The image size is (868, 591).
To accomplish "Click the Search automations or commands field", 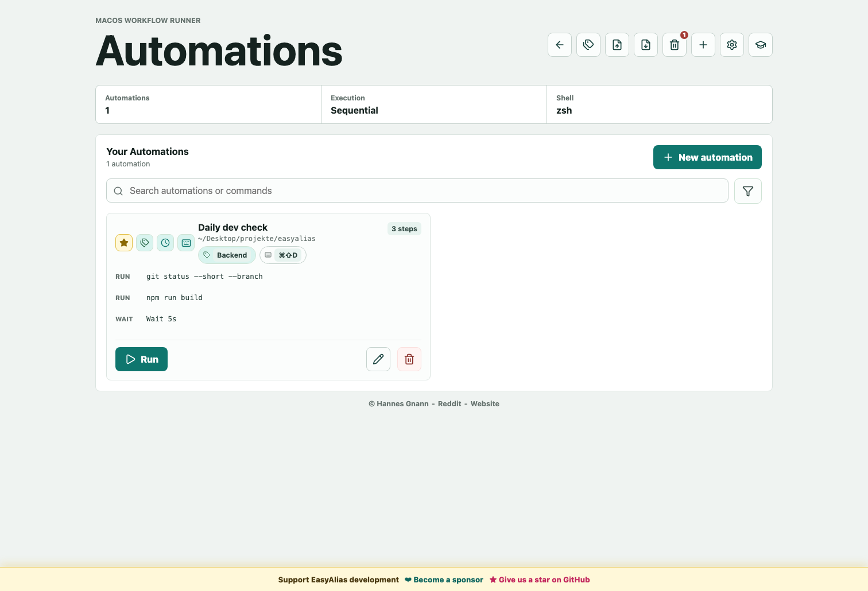I will pyautogui.click(x=417, y=190).
